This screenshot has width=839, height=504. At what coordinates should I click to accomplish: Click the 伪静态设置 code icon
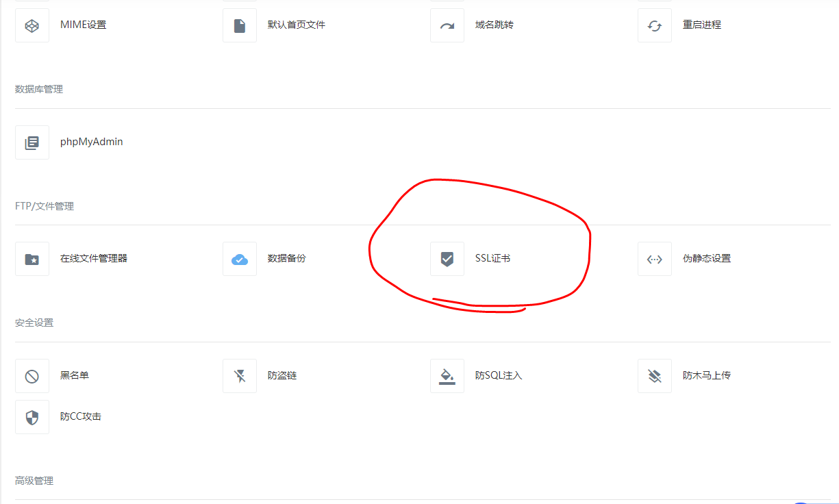[x=655, y=259]
